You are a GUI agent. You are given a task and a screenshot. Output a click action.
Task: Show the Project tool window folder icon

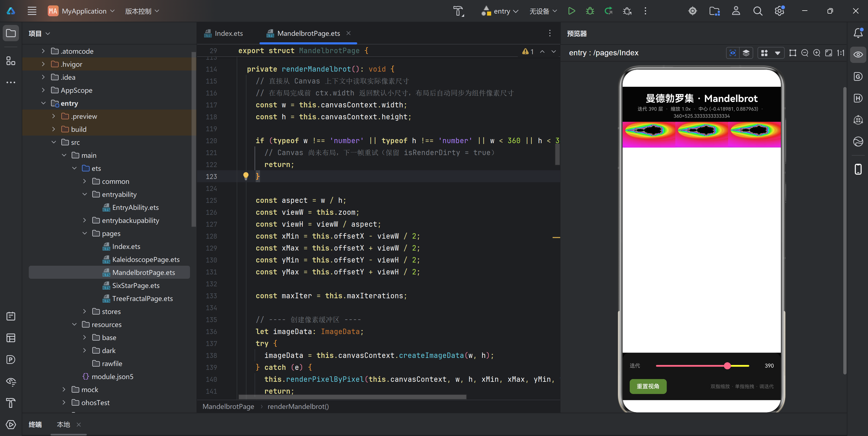pos(11,33)
